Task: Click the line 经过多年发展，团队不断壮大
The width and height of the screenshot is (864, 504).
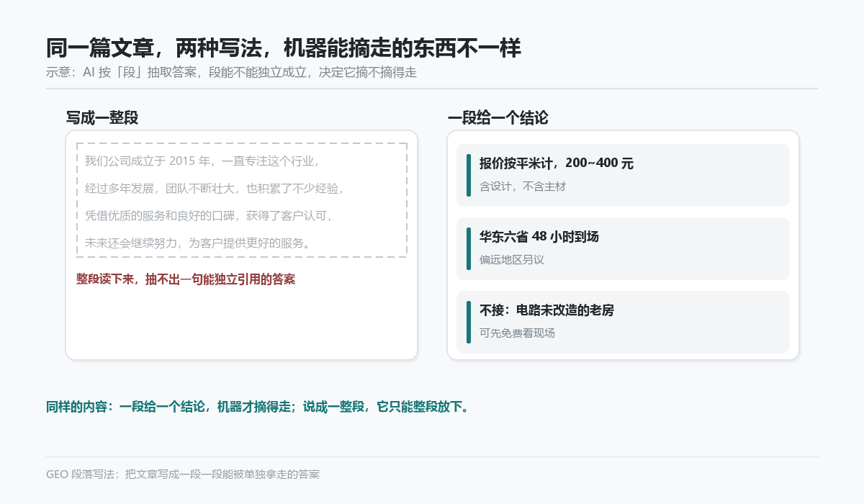Action: [215, 189]
